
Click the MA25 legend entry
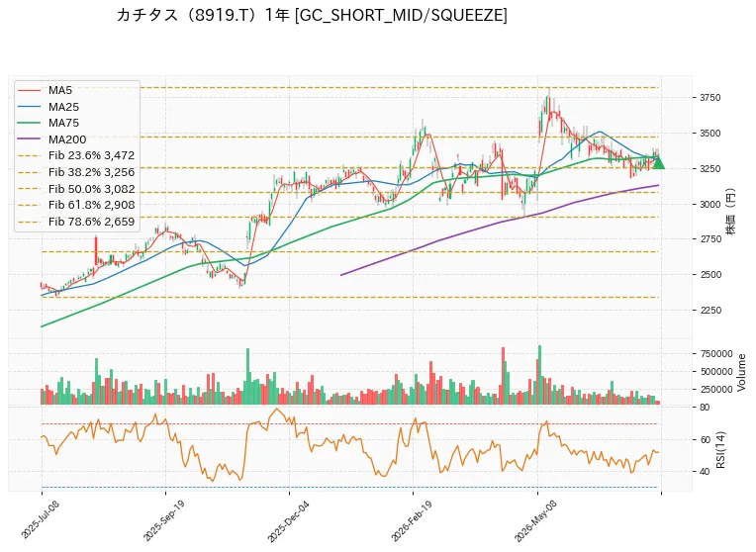pos(48,107)
